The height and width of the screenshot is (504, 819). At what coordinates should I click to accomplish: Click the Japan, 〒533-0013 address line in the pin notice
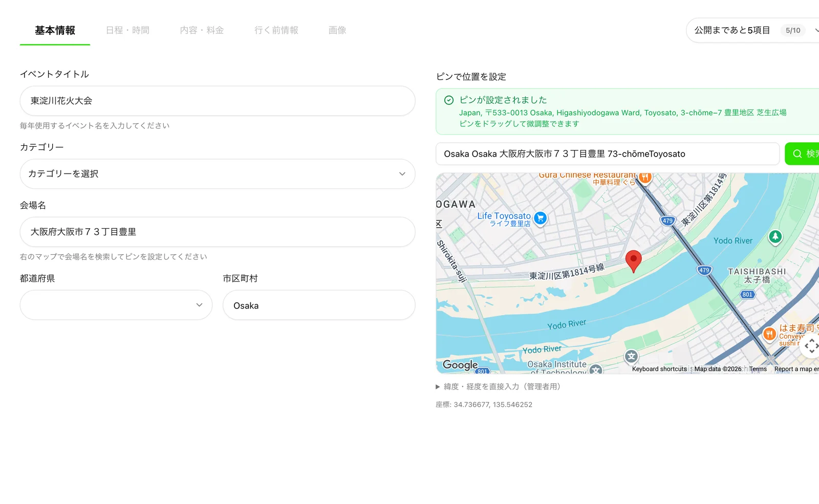point(622,113)
